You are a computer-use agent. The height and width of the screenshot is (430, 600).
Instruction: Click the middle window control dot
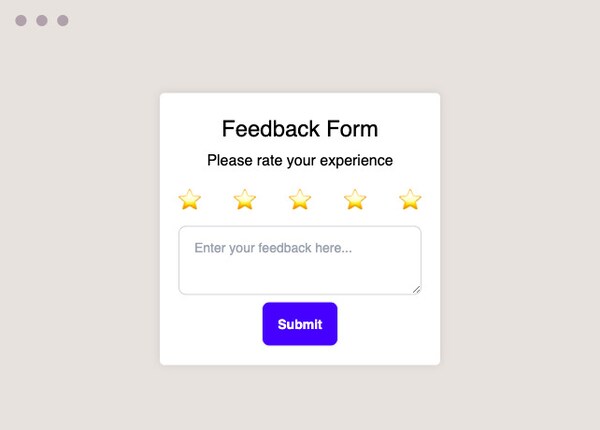click(42, 20)
